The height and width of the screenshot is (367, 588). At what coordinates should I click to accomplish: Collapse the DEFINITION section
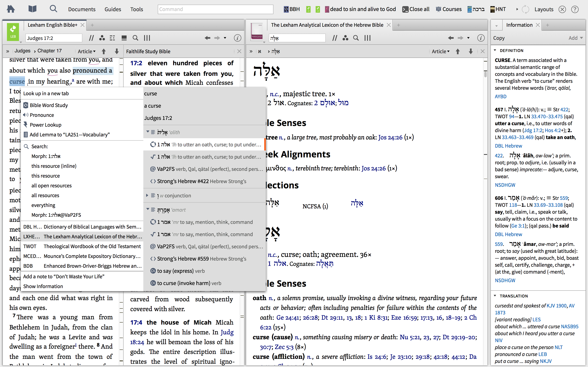495,51
